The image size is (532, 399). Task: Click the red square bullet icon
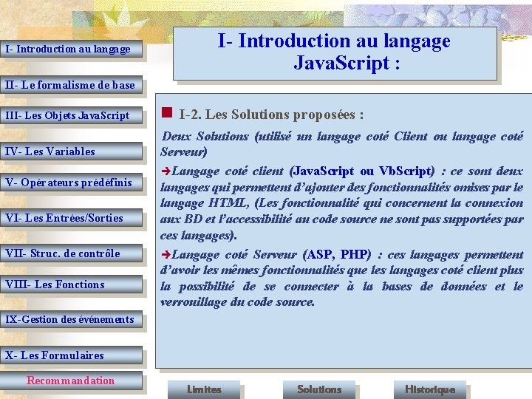pyautogui.click(x=167, y=112)
